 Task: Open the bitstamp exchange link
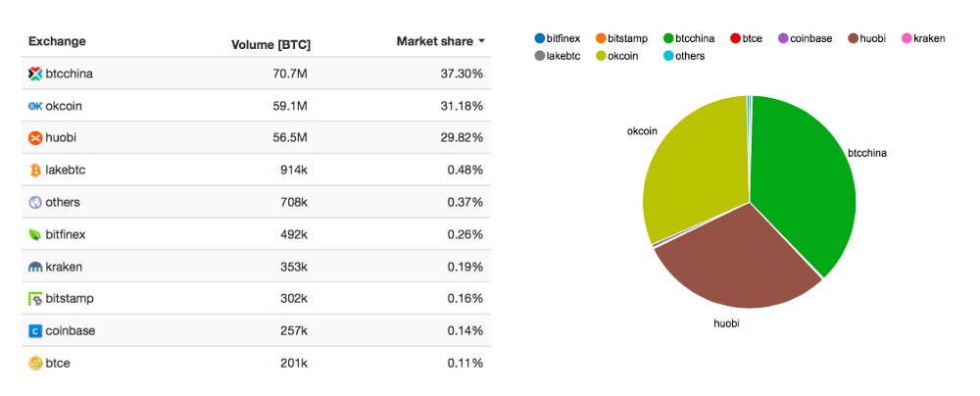[70, 299]
